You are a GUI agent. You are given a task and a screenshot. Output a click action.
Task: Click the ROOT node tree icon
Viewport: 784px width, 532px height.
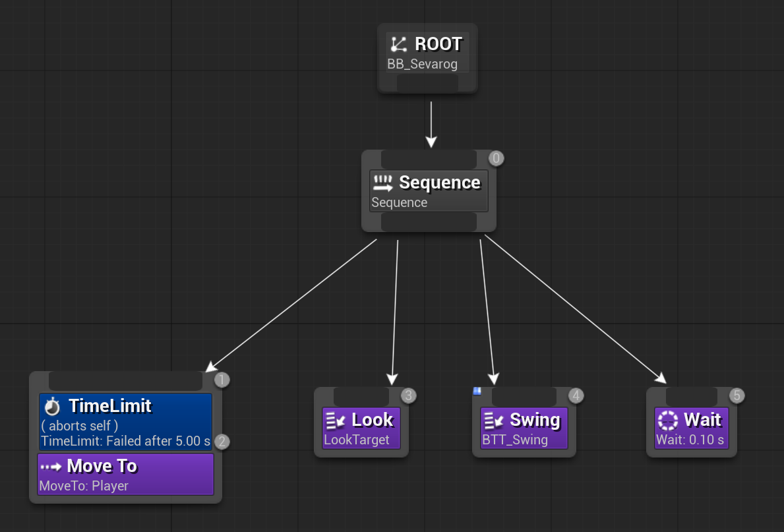click(398, 44)
